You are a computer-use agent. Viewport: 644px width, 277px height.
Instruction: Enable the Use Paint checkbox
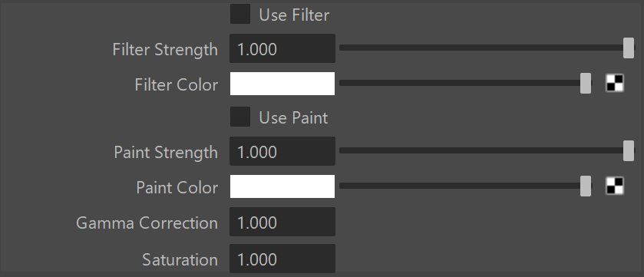pyautogui.click(x=240, y=117)
